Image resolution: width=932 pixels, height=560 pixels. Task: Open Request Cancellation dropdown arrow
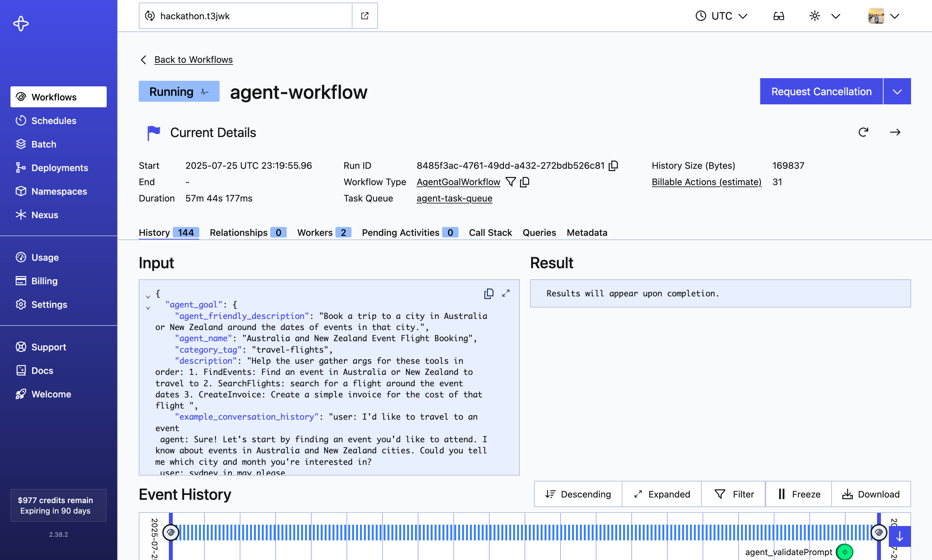tap(897, 91)
